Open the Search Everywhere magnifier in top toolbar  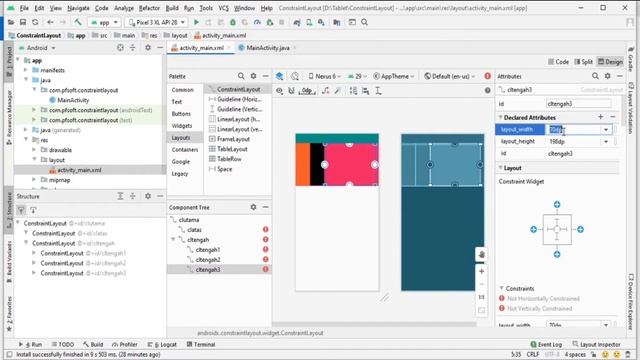(x=364, y=22)
